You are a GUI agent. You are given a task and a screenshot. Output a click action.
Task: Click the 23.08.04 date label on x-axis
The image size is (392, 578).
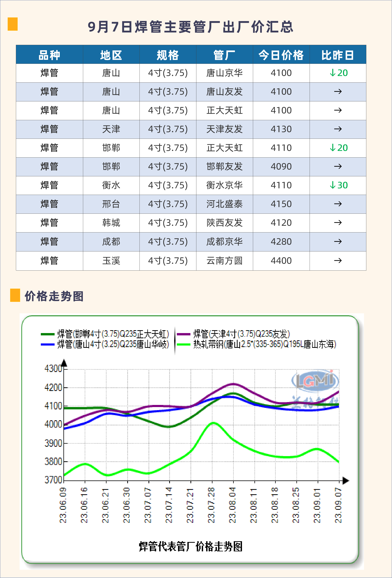click(x=232, y=505)
